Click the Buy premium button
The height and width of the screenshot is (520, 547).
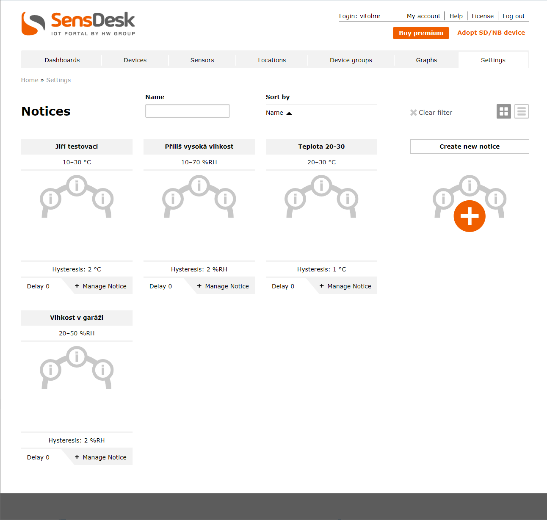(421, 33)
